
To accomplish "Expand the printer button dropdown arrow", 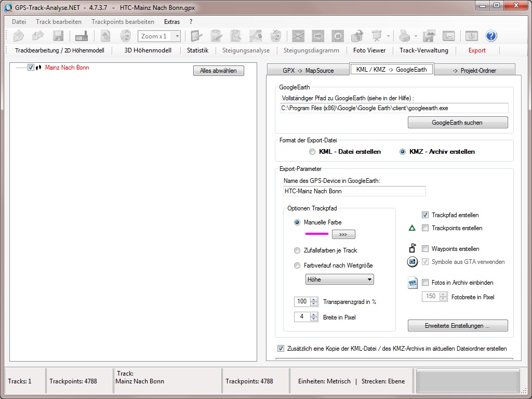I will (x=416, y=36).
